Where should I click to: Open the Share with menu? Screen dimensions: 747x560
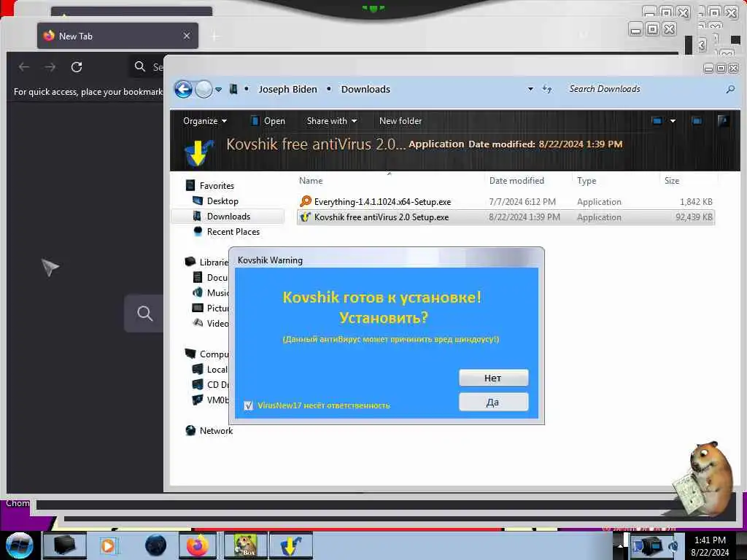[332, 121]
